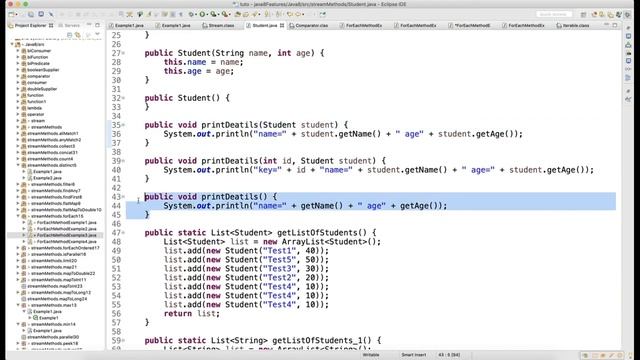Click the Back navigation arrow in toolbar
The width and height of the screenshot is (640, 360).
tap(290, 14)
